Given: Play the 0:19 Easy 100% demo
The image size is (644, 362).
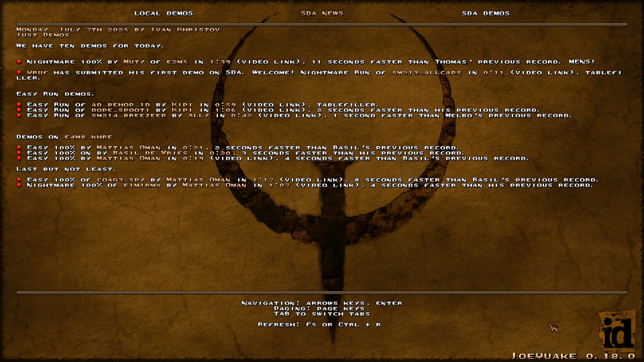Looking at the screenshot, I should click(x=193, y=158).
